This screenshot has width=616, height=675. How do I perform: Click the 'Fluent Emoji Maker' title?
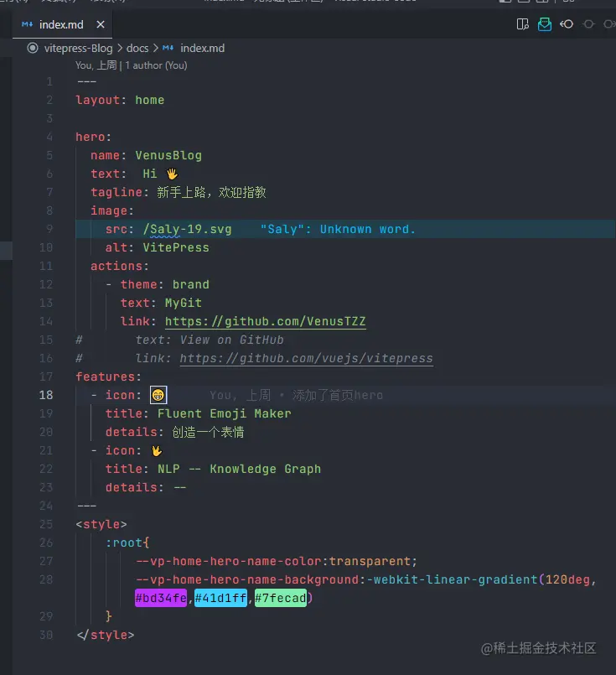coord(224,413)
